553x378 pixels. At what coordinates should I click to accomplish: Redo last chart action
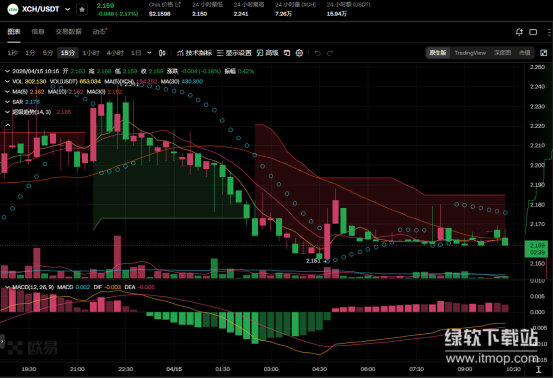[330, 53]
